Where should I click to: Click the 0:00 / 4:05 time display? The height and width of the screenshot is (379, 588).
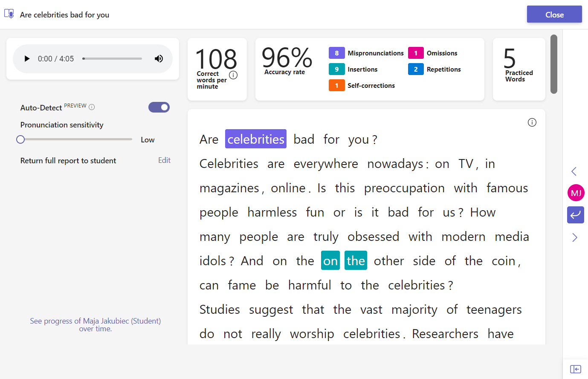pyautogui.click(x=56, y=59)
